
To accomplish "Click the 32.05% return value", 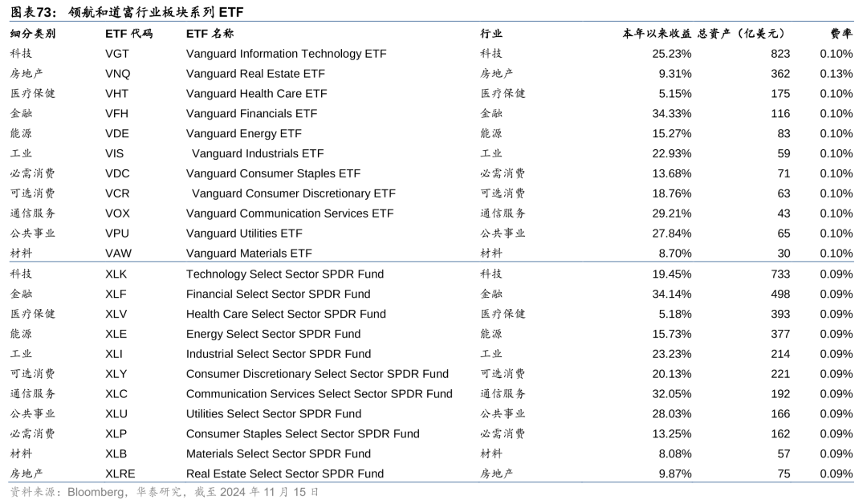I will [671, 394].
